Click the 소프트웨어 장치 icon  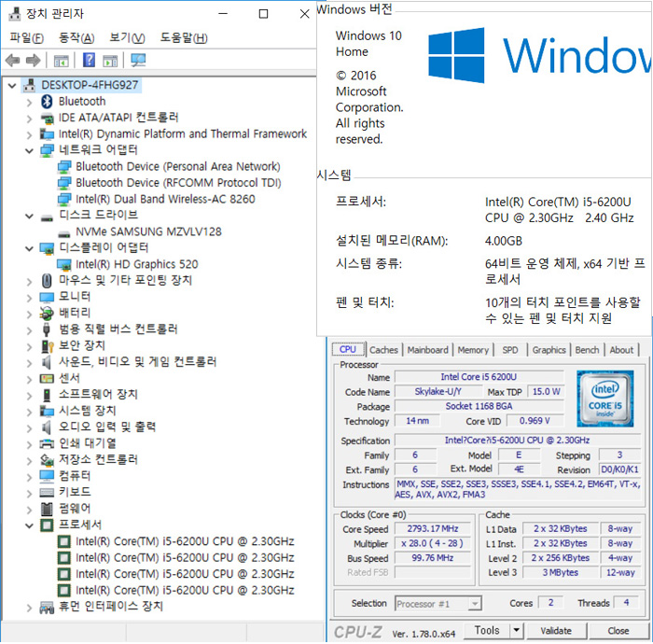[47, 395]
